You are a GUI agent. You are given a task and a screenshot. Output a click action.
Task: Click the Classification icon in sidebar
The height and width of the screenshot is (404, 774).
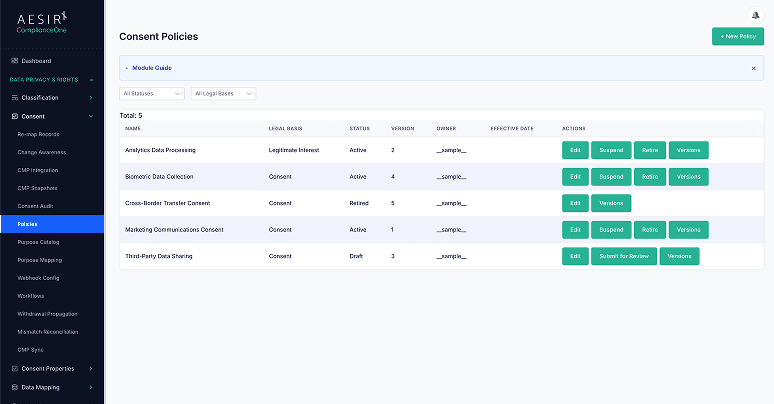point(14,98)
